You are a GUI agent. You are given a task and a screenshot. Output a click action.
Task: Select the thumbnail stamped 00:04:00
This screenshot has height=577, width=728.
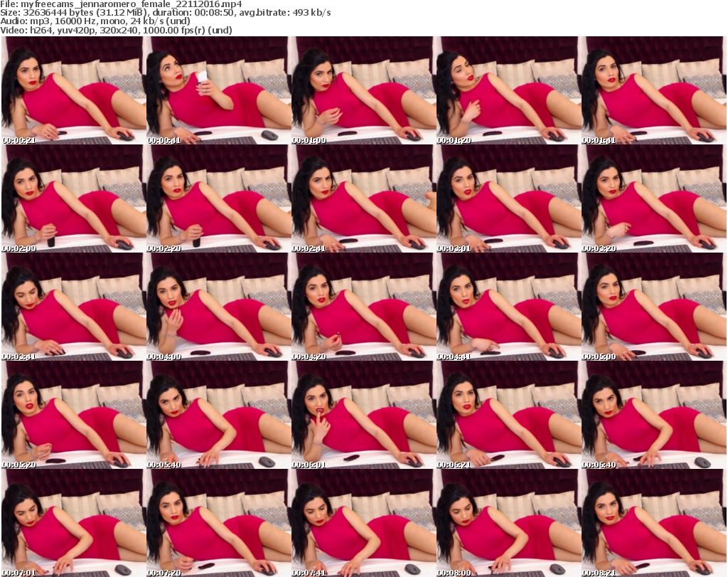click(x=219, y=307)
